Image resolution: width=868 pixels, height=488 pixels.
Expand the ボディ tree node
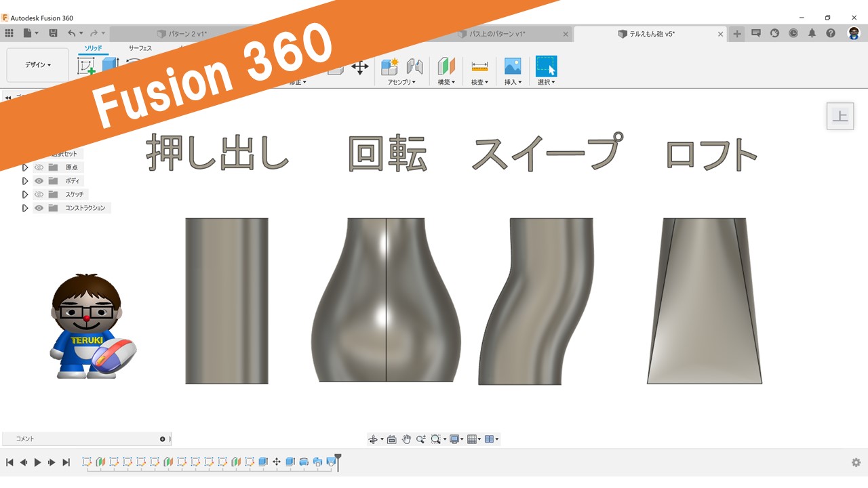coord(25,181)
